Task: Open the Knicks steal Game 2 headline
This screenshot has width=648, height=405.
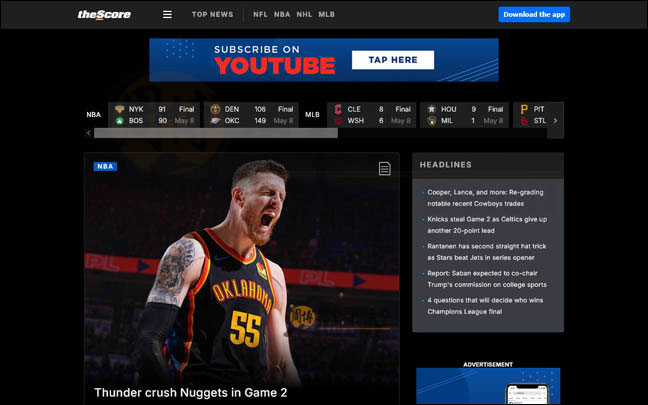Action: click(x=487, y=225)
